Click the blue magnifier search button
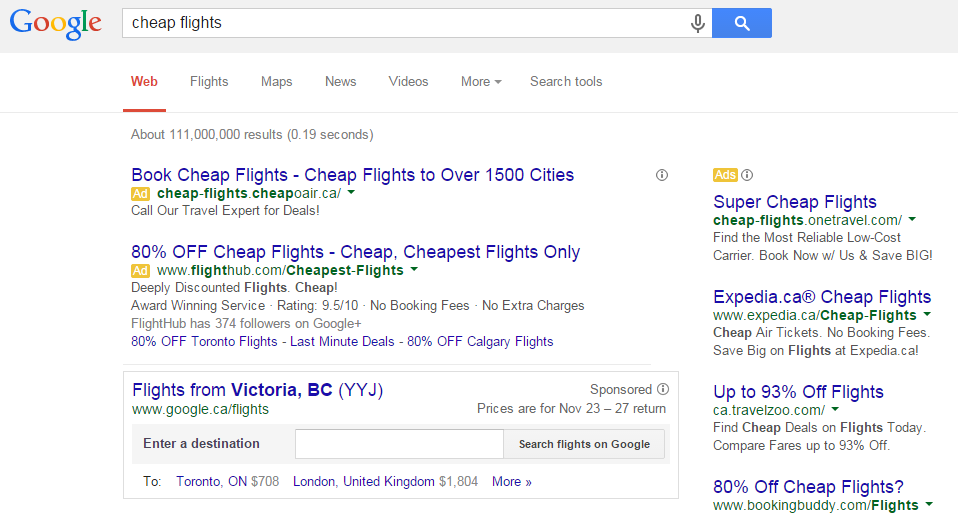Screen dimensions: 958x513 pyautogui.click(x=741, y=23)
